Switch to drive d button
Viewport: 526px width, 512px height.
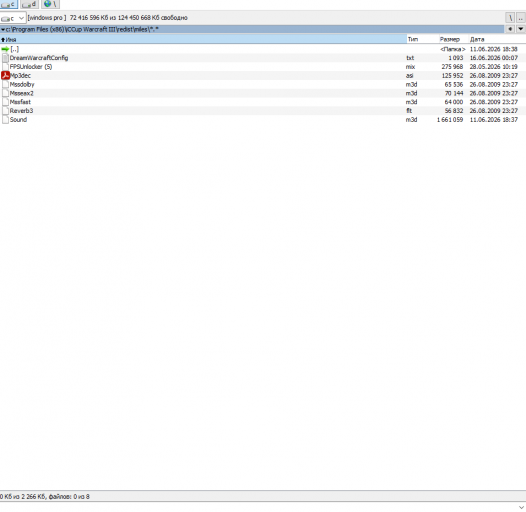[x=30, y=4]
